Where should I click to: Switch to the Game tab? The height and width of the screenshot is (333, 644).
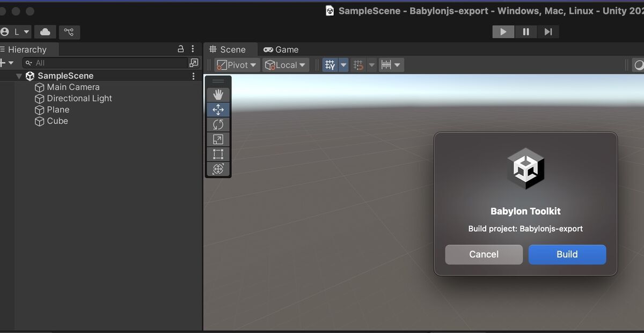(x=281, y=49)
